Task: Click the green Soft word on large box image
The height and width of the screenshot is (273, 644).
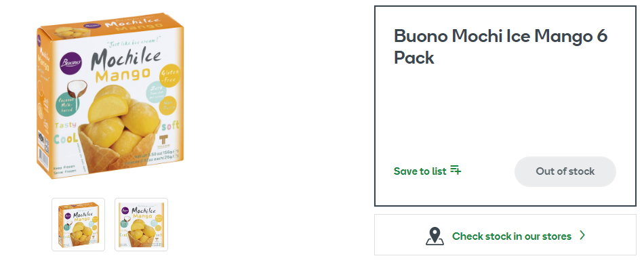Action: [x=170, y=127]
